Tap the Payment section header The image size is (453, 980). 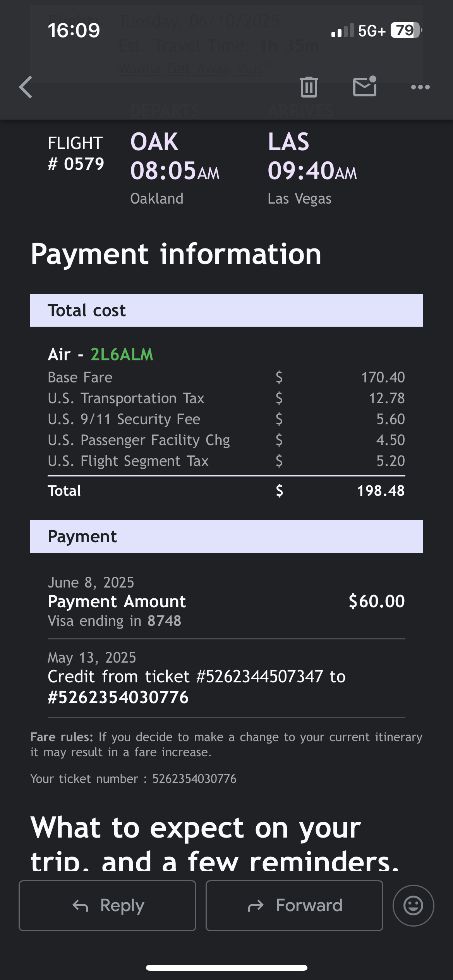point(226,536)
